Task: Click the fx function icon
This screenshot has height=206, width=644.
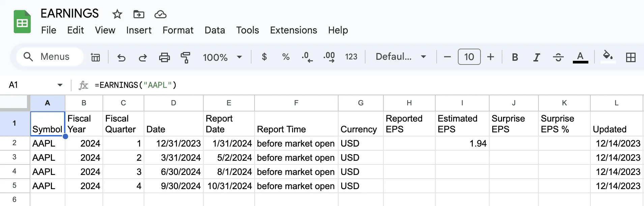Action: (x=83, y=85)
